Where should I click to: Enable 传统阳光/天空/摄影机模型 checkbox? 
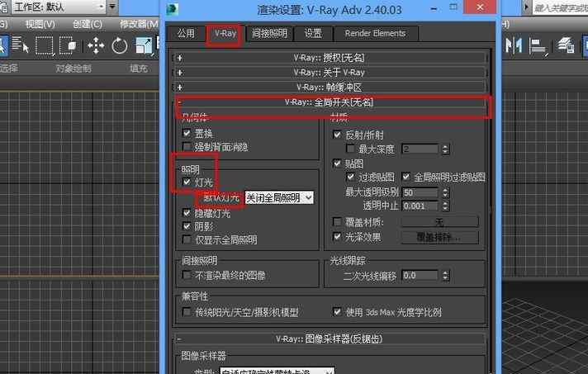187,311
